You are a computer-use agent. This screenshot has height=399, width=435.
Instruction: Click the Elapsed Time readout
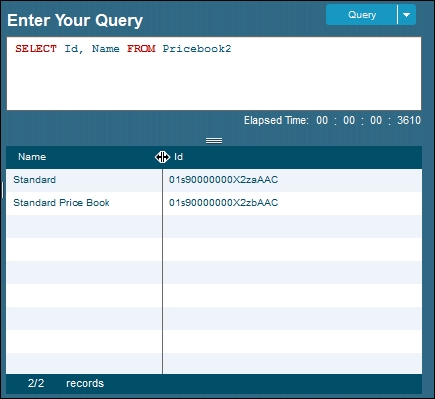click(332, 120)
